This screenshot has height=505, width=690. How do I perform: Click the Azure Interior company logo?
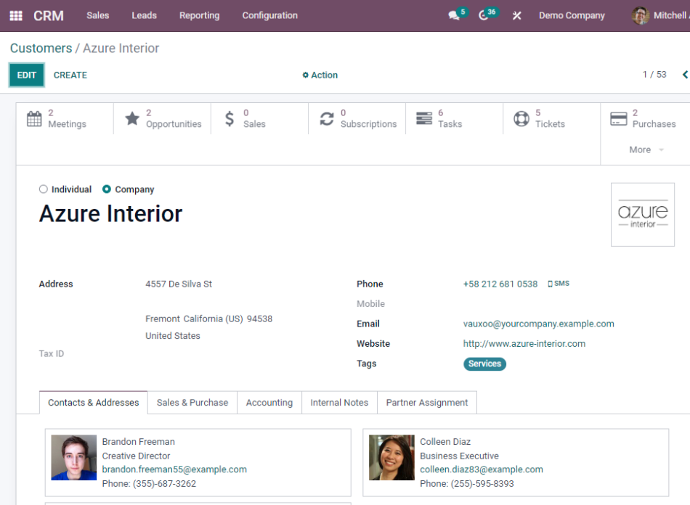pos(642,215)
